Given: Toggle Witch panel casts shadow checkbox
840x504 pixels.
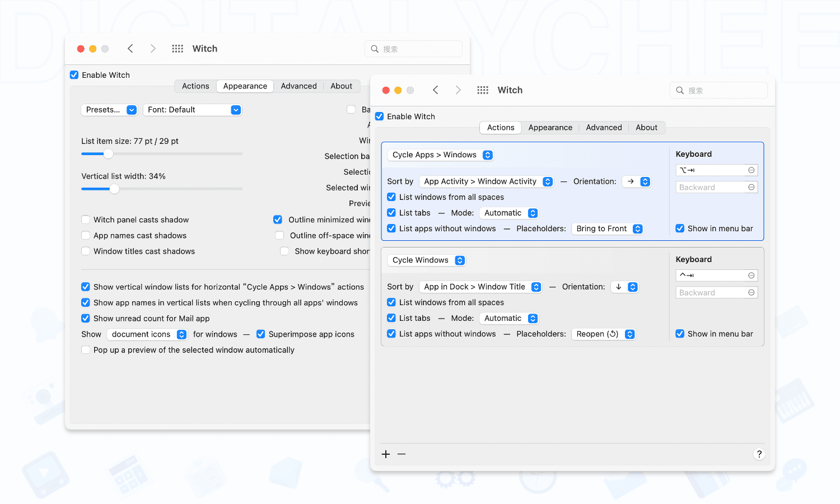Looking at the screenshot, I should click(86, 220).
